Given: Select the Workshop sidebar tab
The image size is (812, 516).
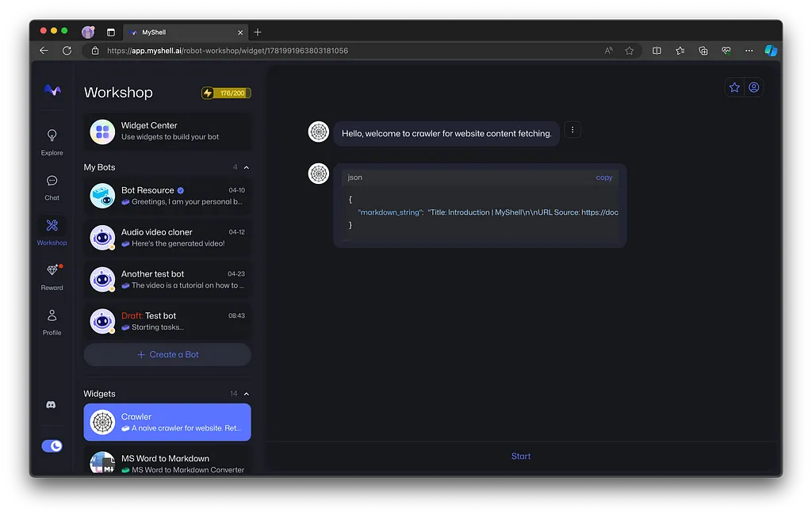Looking at the screenshot, I should (x=52, y=231).
